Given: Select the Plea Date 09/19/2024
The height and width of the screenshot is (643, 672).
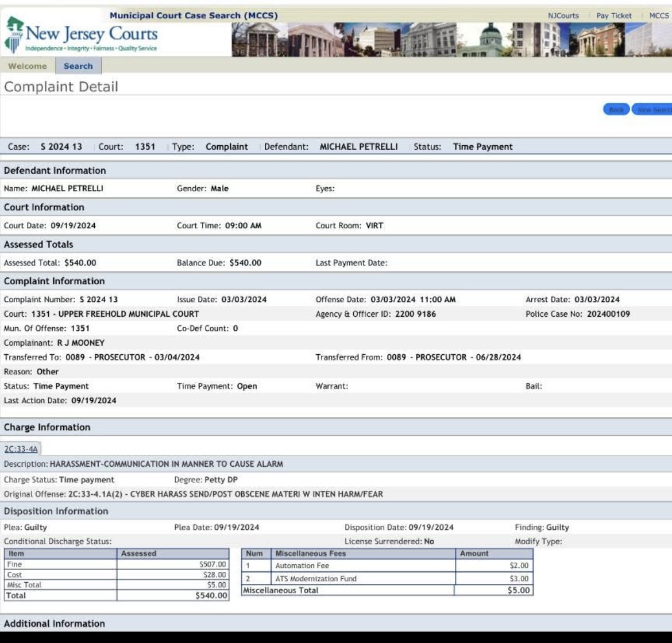Looking at the screenshot, I should (x=237, y=528).
